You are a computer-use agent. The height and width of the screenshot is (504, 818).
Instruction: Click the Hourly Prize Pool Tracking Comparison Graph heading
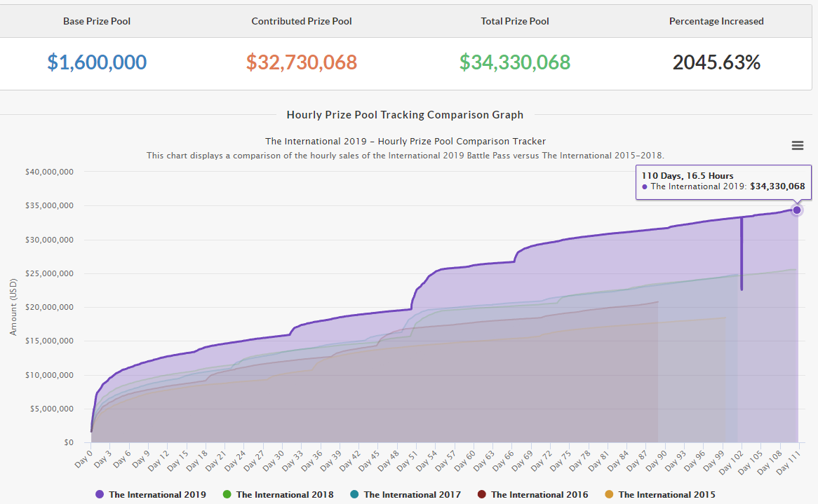click(x=405, y=115)
